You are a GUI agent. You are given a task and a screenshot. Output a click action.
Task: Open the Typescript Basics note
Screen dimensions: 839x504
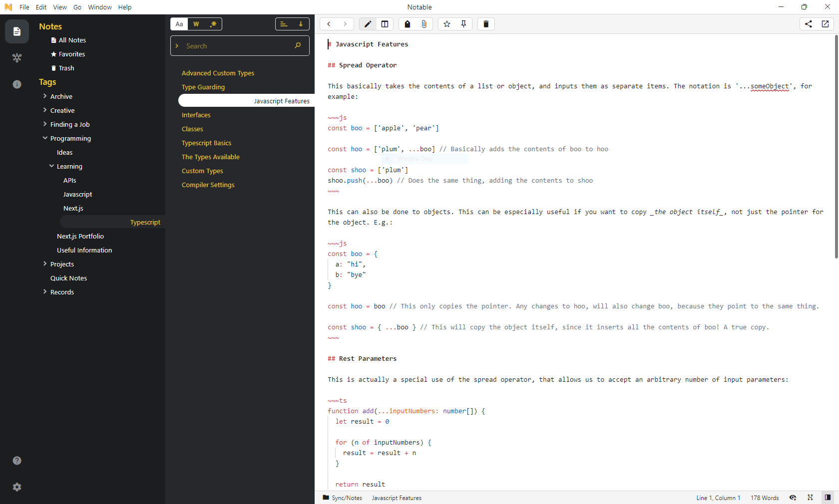(206, 143)
